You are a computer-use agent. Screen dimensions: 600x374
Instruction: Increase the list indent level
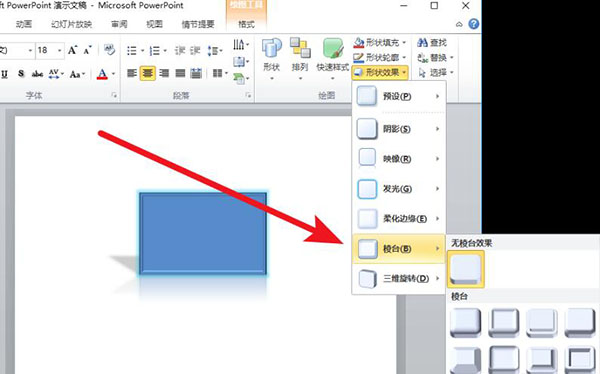tap(195, 50)
